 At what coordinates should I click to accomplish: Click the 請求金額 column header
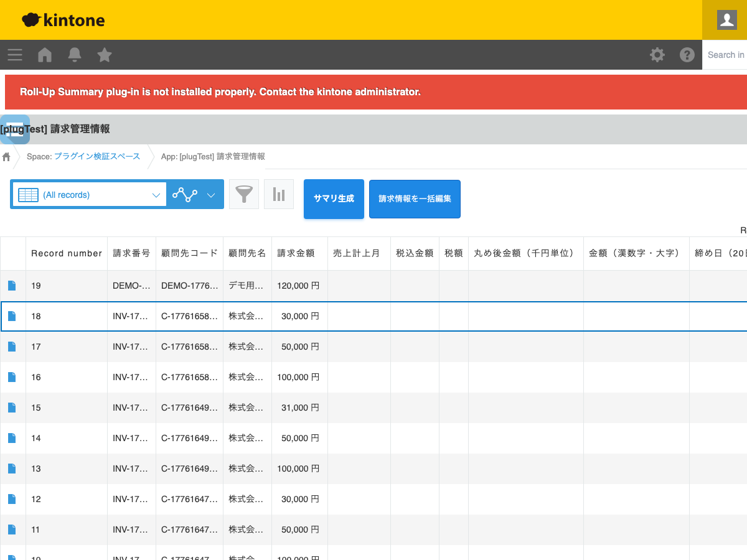click(296, 253)
